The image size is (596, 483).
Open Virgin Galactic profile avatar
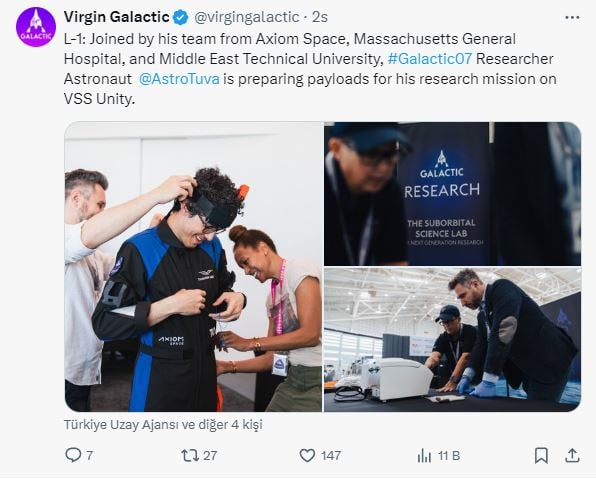(x=36, y=27)
